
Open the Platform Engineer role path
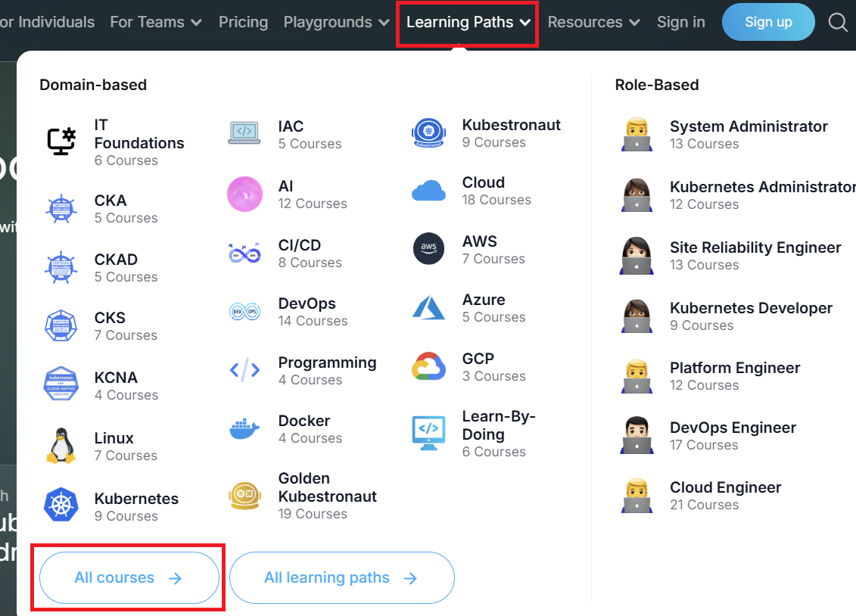[x=711, y=376]
